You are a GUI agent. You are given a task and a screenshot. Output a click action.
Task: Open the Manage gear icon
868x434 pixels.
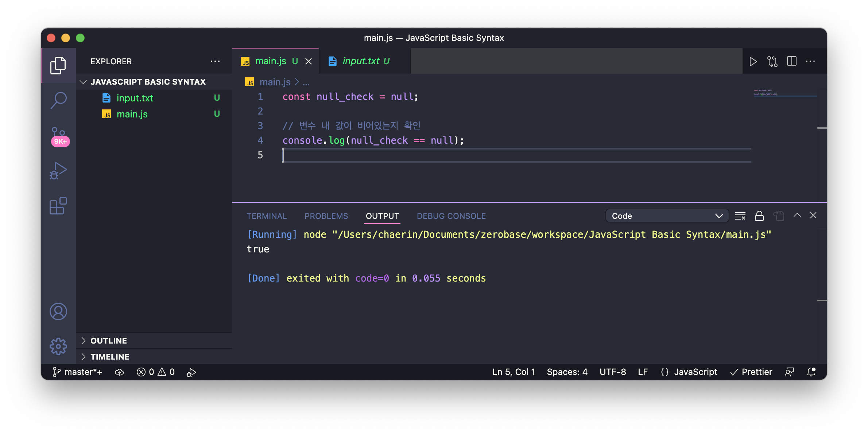pyautogui.click(x=58, y=346)
